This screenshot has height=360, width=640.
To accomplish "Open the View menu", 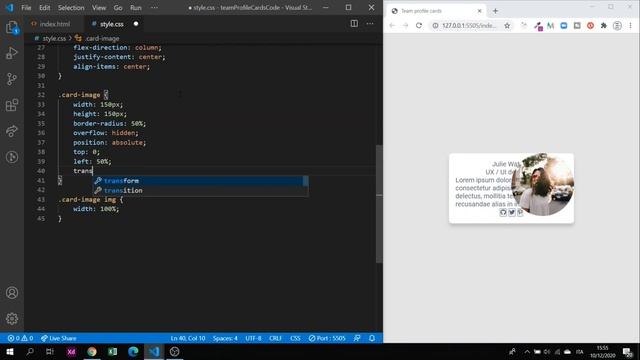I will (99, 8).
